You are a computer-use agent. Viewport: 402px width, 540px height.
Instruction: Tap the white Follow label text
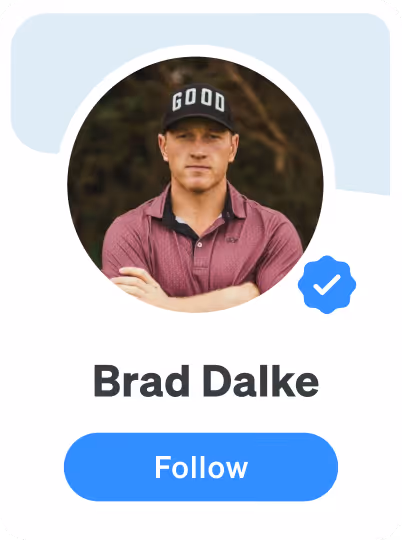[201, 467]
